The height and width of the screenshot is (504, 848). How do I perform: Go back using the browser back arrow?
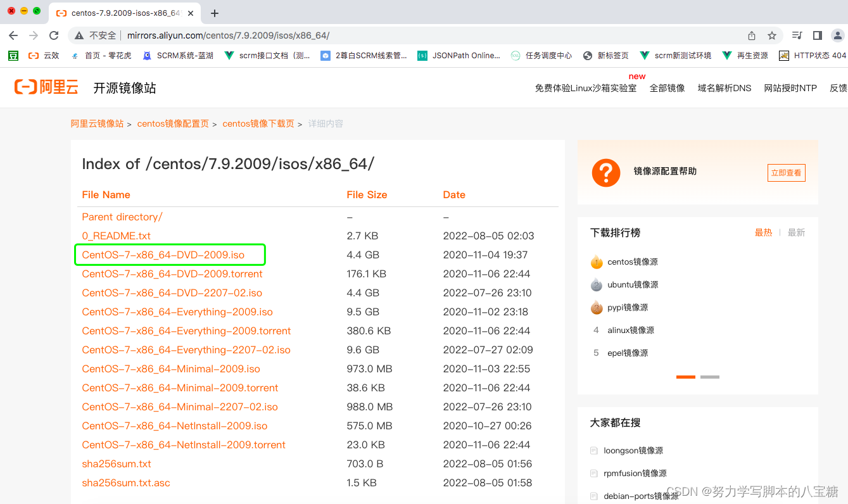[x=13, y=35]
